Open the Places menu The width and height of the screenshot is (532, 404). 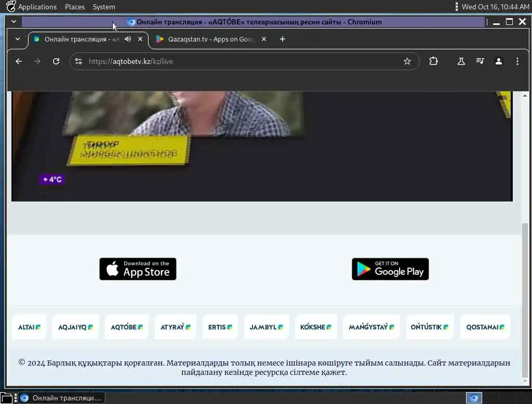tap(75, 7)
